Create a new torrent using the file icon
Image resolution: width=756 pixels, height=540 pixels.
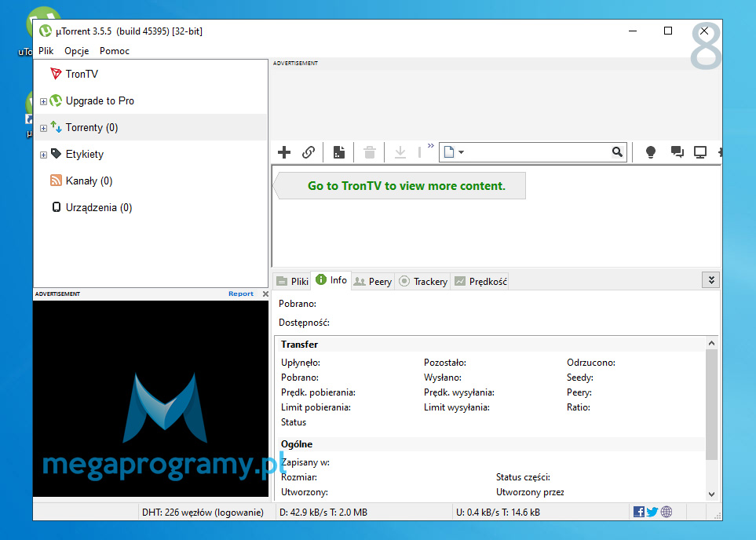(x=339, y=152)
